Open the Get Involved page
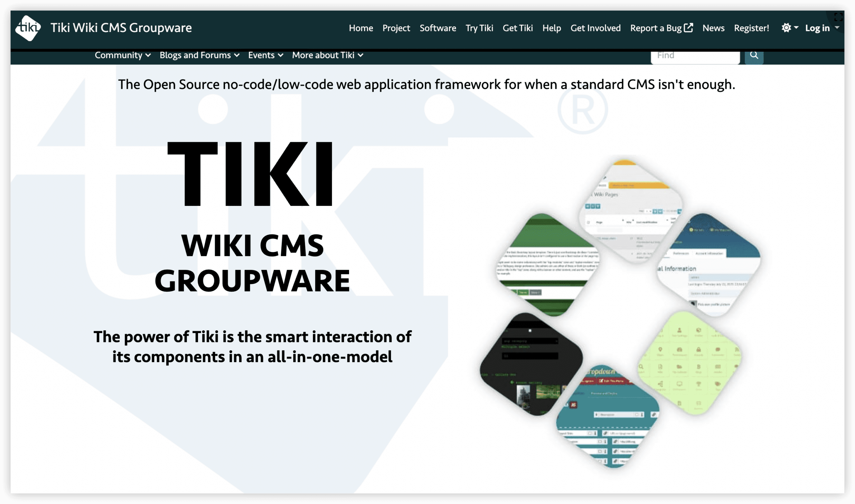Image resolution: width=855 pixels, height=504 pixels. click(595, 28)
